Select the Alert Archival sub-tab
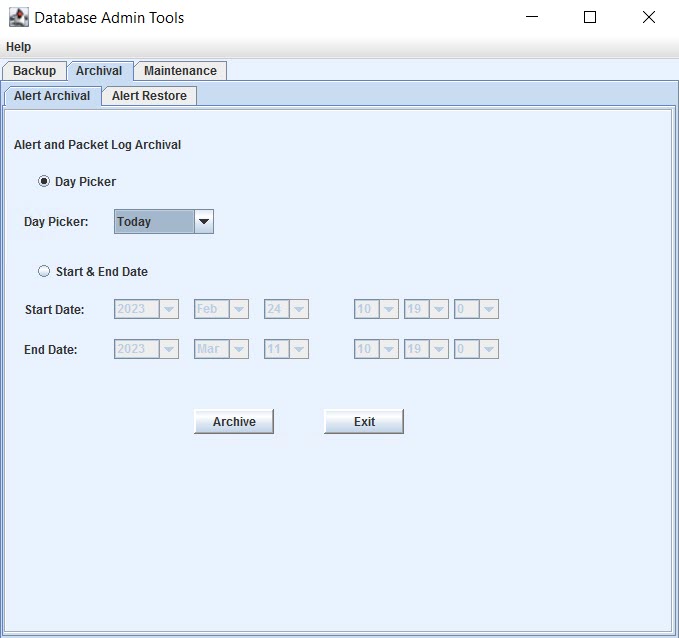Image resolution: width=679 pixels, height=638 pixels. pyautogui.click(x=52, y=96)
